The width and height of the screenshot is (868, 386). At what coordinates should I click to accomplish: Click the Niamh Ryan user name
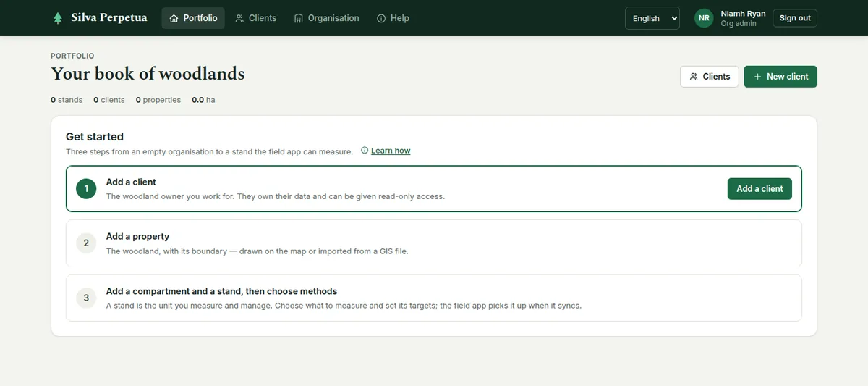743,14
